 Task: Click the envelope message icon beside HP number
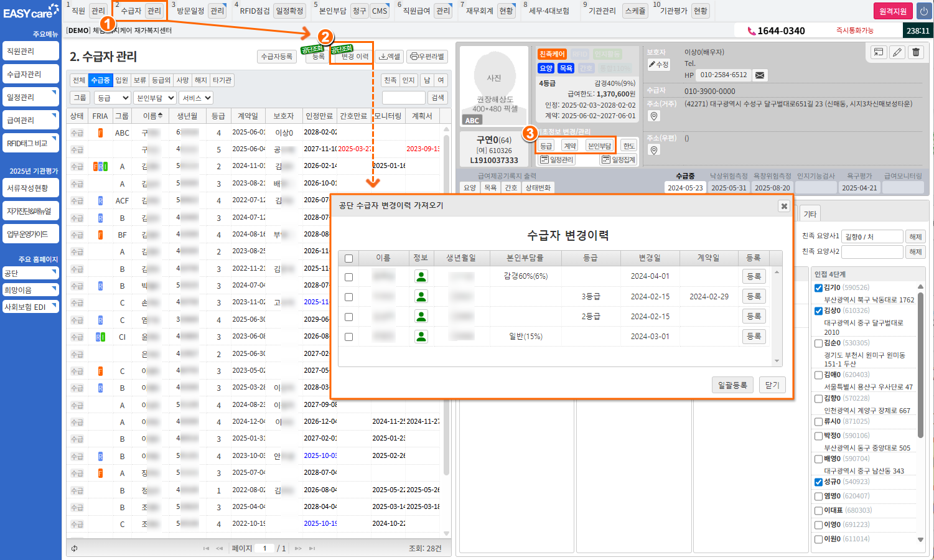[760, 75]
